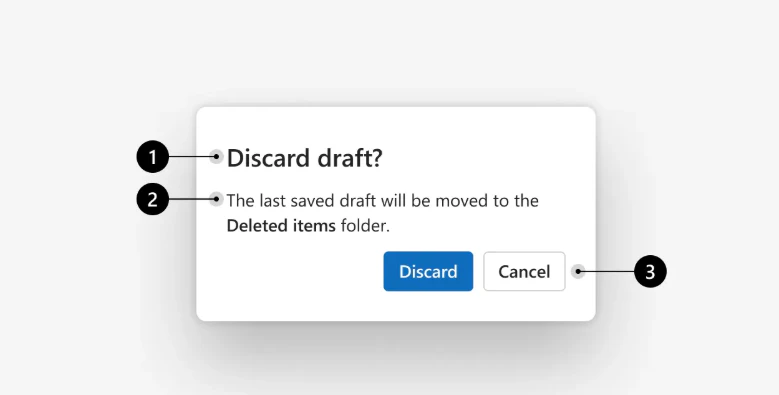Click empty dialog area below the buttons

tap(395, 306)
